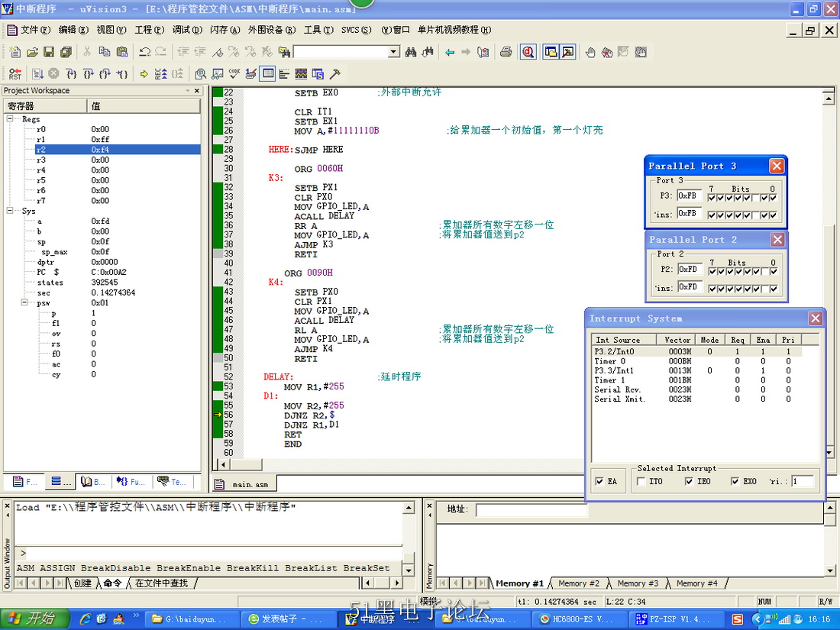Collapse the psw tree node

tap(24, 302)
